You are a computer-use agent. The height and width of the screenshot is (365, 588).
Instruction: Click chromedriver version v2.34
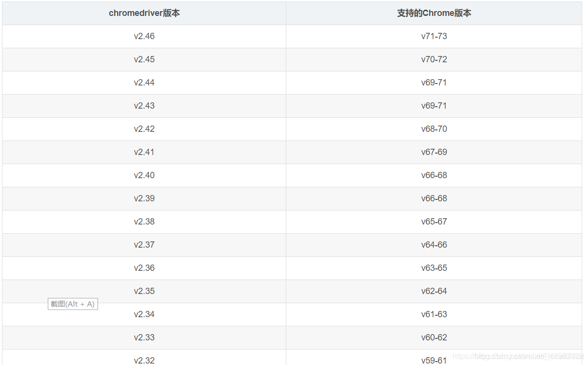click(144, 314)
